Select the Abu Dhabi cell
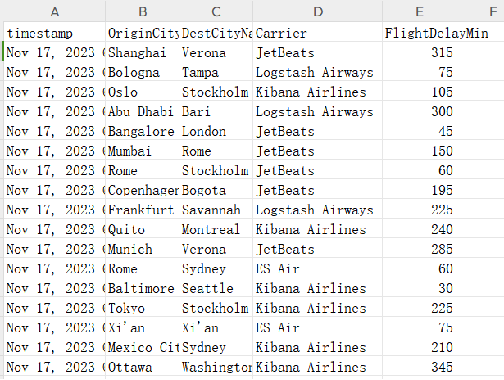The height and width of the screenshot is (380, 504). pyautogui.click(x=143, y=111)
